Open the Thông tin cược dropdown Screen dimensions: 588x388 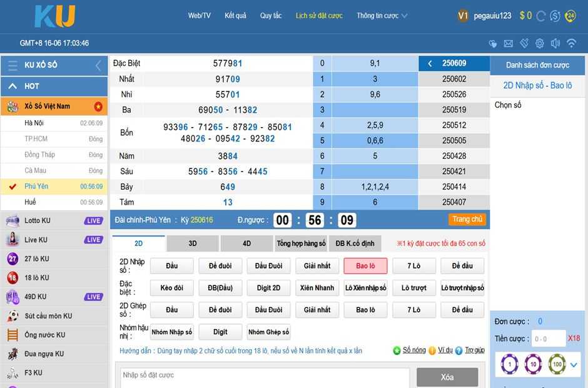click(382, 16)
